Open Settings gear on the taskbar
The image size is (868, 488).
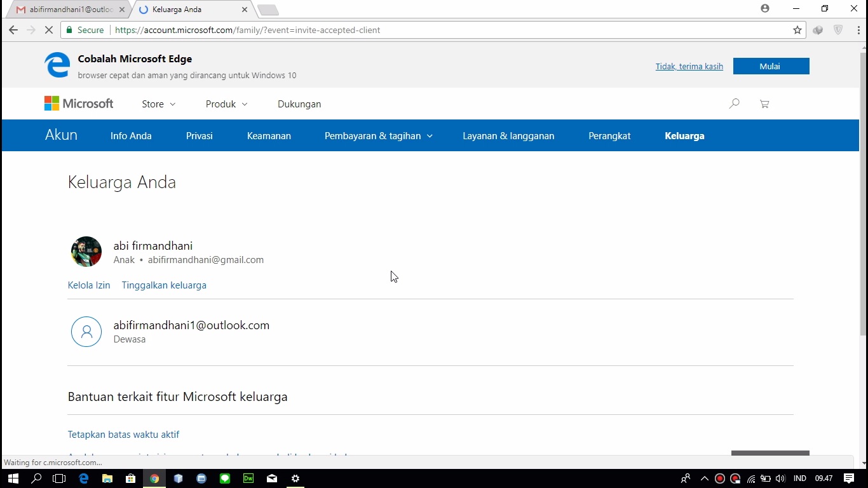click(295, 478)
